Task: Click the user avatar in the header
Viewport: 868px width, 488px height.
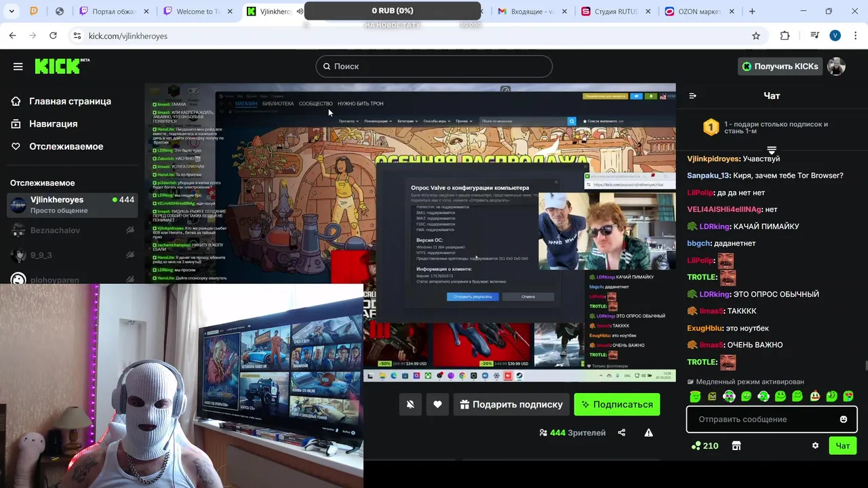Action: 836,66
